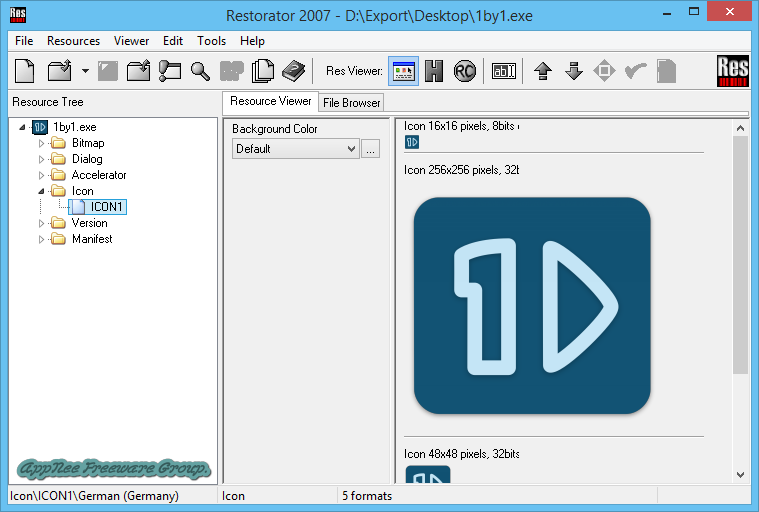Viewport: 759px width, 512px height.
Task: Expand the Dialog folder
Action: coord(41,159)
